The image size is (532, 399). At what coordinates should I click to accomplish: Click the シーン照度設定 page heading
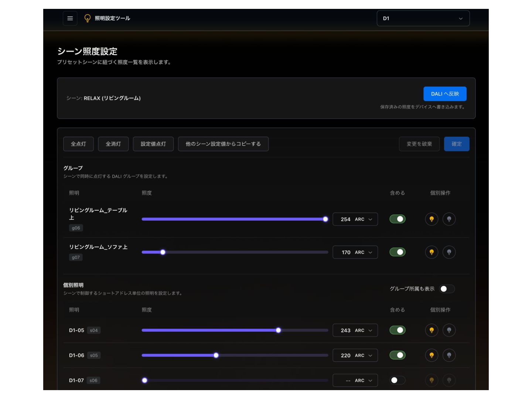(87, 51)
